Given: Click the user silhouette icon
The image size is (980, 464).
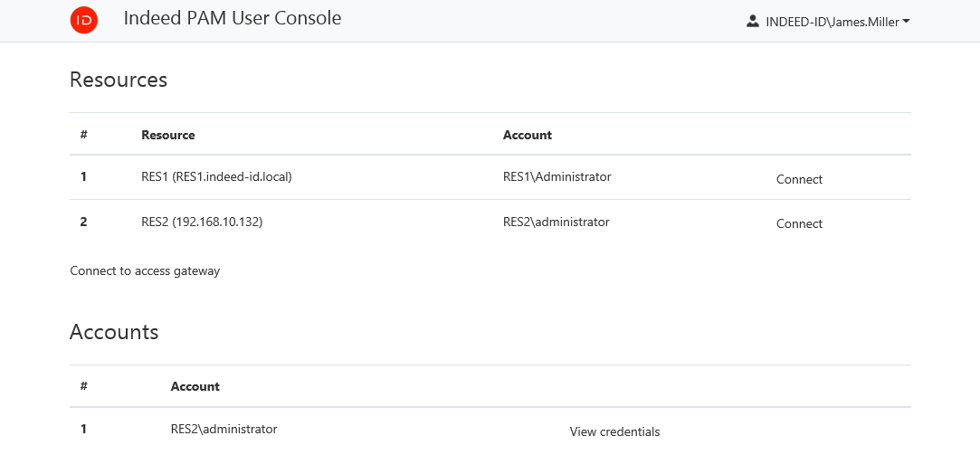Looking at the screenshot, I should (752, 21).
